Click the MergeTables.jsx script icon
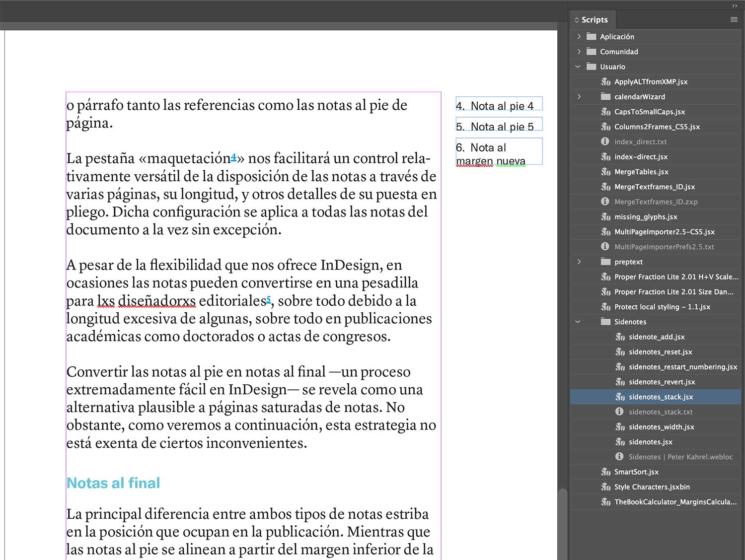The width and height of the screenshot is (745, 560). click(606, 171)
